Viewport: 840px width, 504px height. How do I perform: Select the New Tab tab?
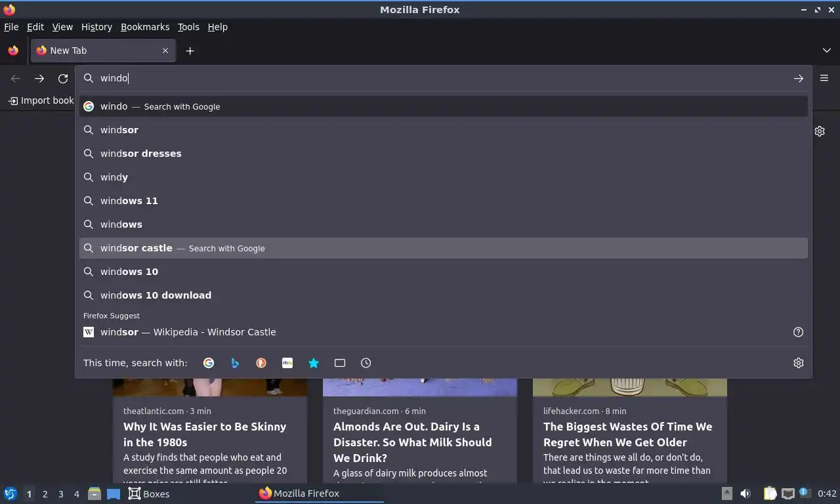[x=103, y=51]
